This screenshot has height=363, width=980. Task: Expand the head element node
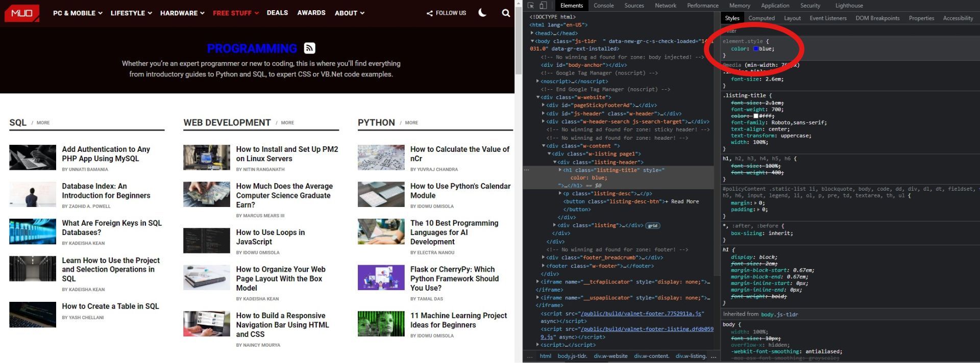click(532, 33)
